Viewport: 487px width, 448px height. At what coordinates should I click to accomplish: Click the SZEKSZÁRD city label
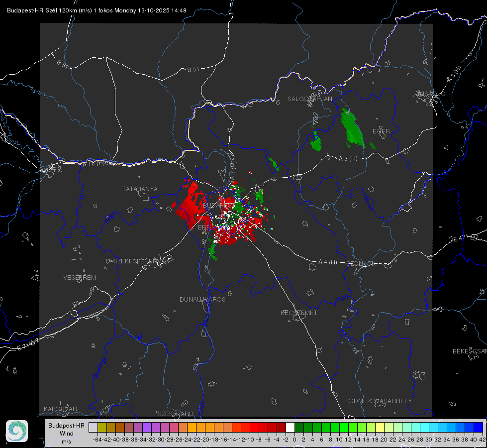176,414
